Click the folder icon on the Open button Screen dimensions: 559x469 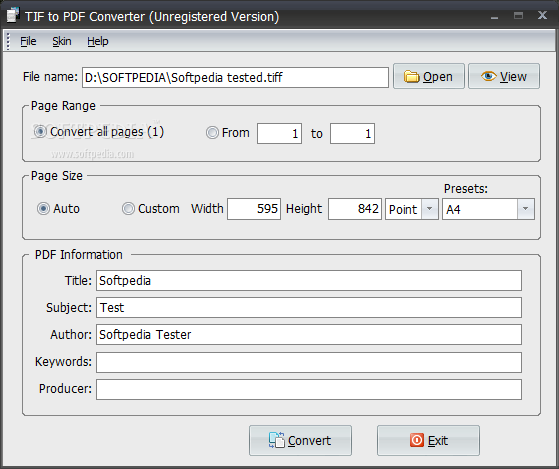coord(411,76)
